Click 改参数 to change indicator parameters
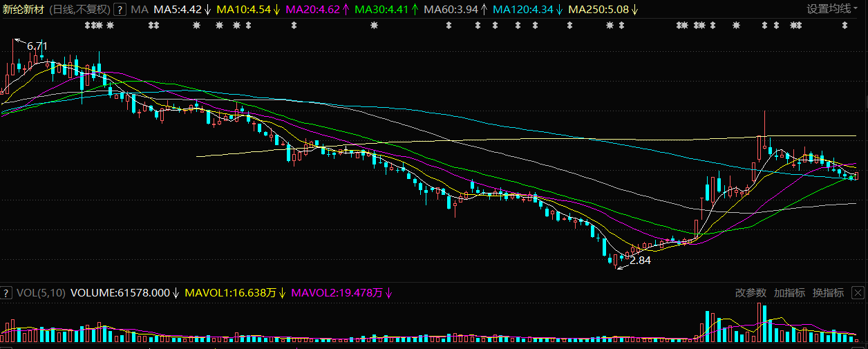 751,293
